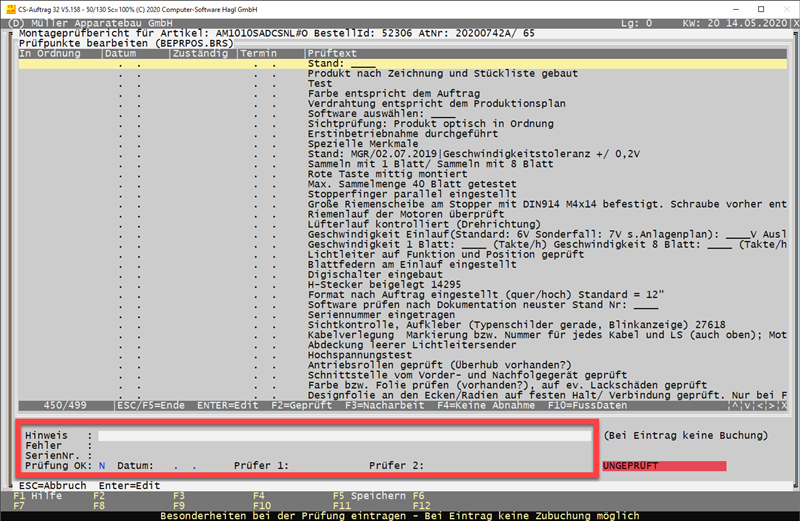This screenshot has height=521, width=800.
Task: Click the Hinweis input field
Action: 345,436
